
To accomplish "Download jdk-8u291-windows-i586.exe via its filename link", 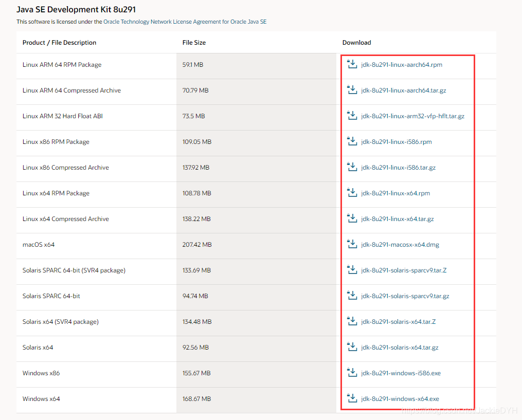I will click(x=401, y=373).
